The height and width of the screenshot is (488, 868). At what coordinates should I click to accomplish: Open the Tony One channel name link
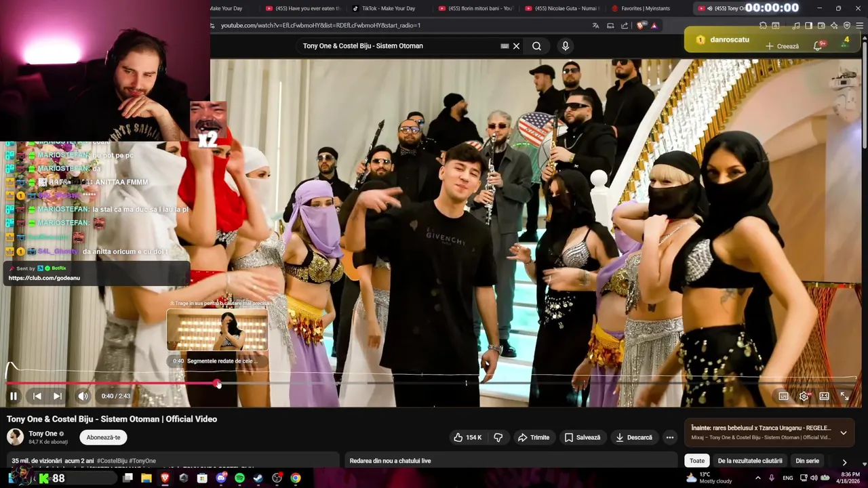[x=43, y=434]
